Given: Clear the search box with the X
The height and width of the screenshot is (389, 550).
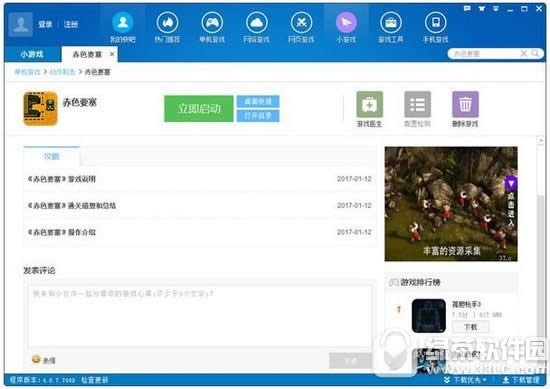Looking at the screenshot, I should [x=523, y=53].
